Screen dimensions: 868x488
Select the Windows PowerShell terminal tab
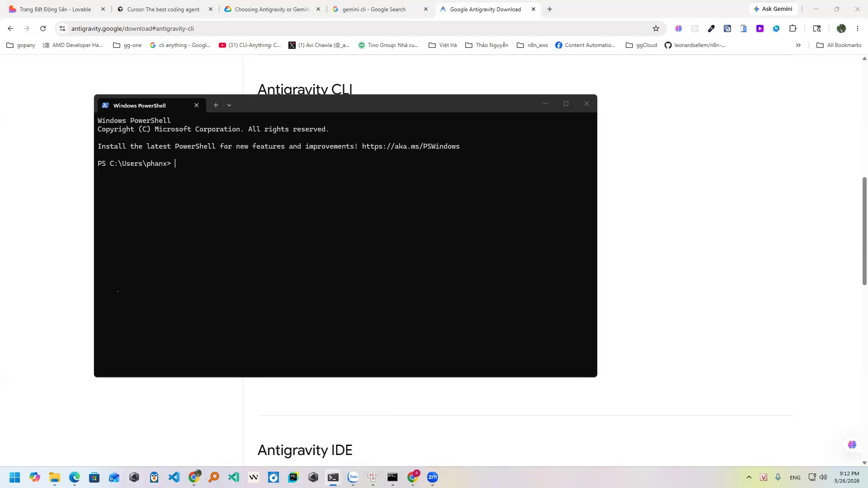tap(151, 105)
